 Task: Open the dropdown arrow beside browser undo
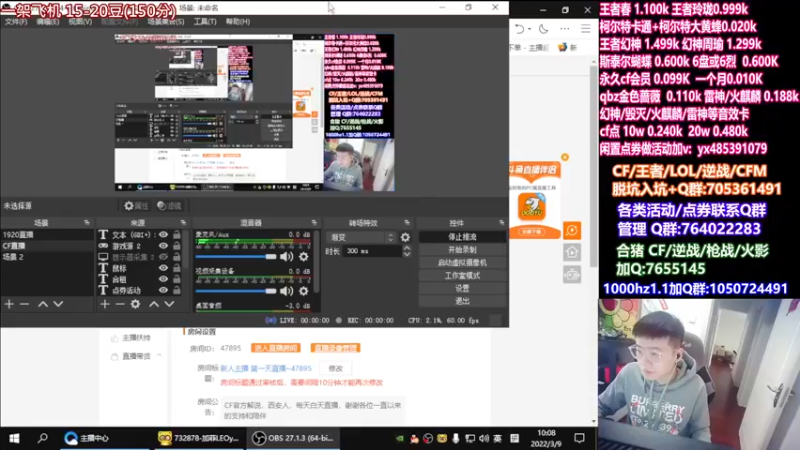coord(529,29)
